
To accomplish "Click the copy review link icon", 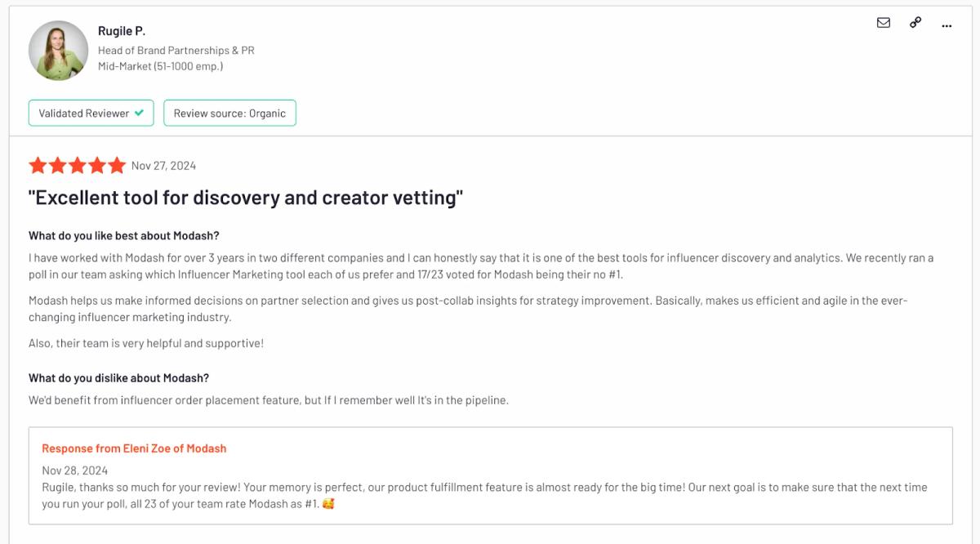I will [915, 24].
